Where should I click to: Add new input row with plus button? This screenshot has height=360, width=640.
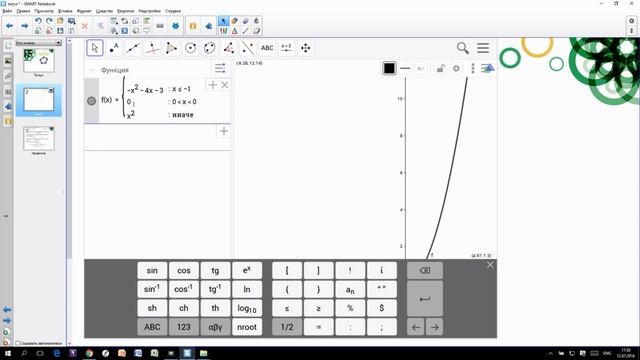(224, 131)
